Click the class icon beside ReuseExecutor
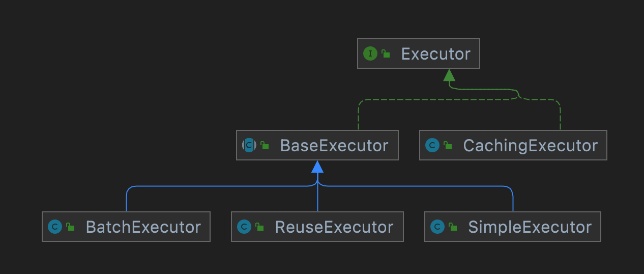This screenshot has height=274, width=644. click(x=244, y=227)
